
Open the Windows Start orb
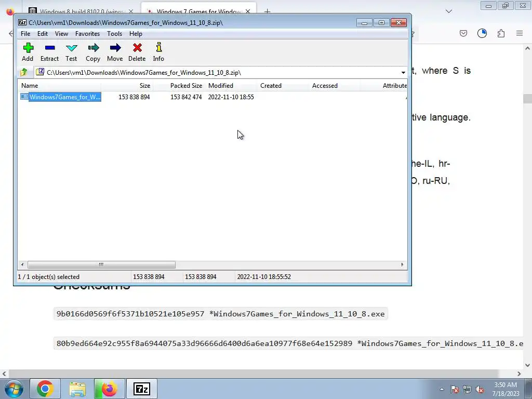(x=14, y=389)
